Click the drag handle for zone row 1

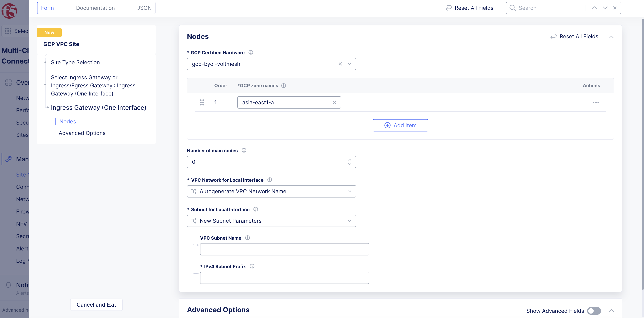[x=202, y=102]
